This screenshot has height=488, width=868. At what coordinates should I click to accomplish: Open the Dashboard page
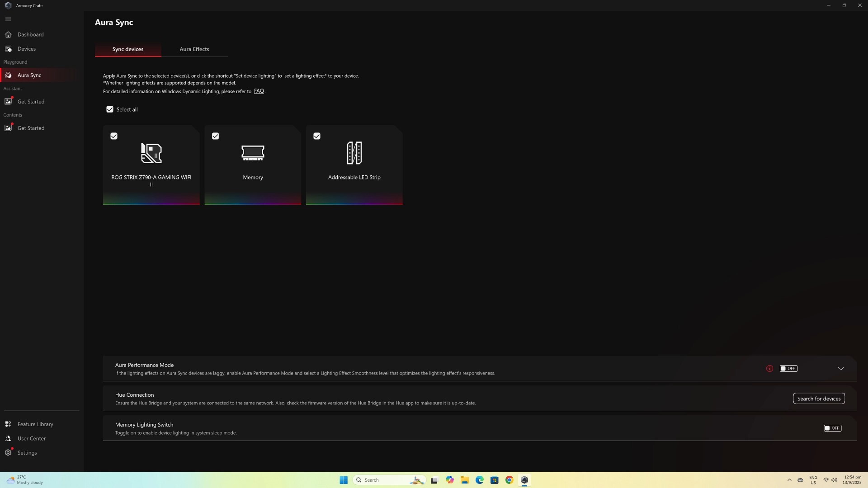pyautogui.click(x=31, y=34)
